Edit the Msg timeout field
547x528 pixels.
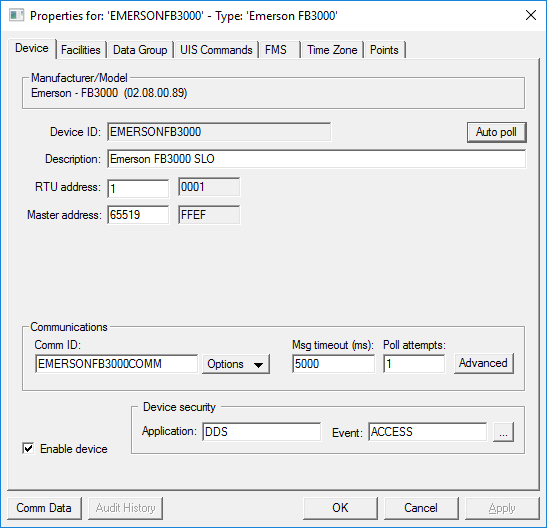[x=334, y=364]
